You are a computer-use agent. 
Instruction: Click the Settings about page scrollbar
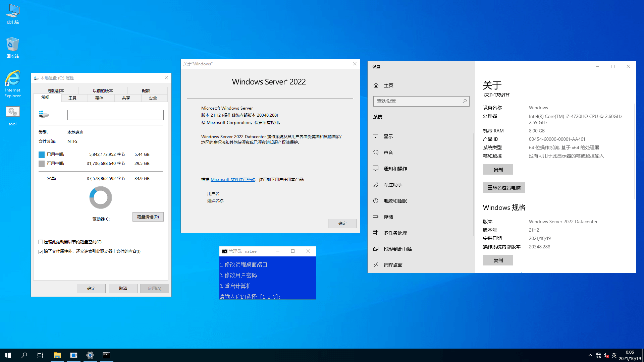tap(635, 151)
